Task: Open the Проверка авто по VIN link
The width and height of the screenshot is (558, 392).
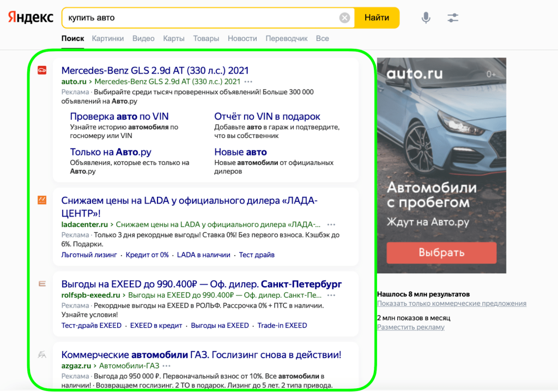Action: (119, 117)
